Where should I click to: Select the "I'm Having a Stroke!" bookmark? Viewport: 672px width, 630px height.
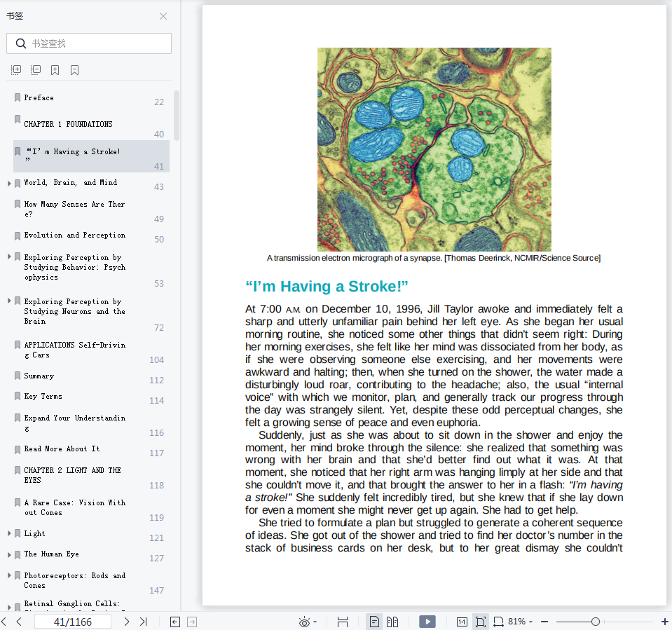point(91,156)
